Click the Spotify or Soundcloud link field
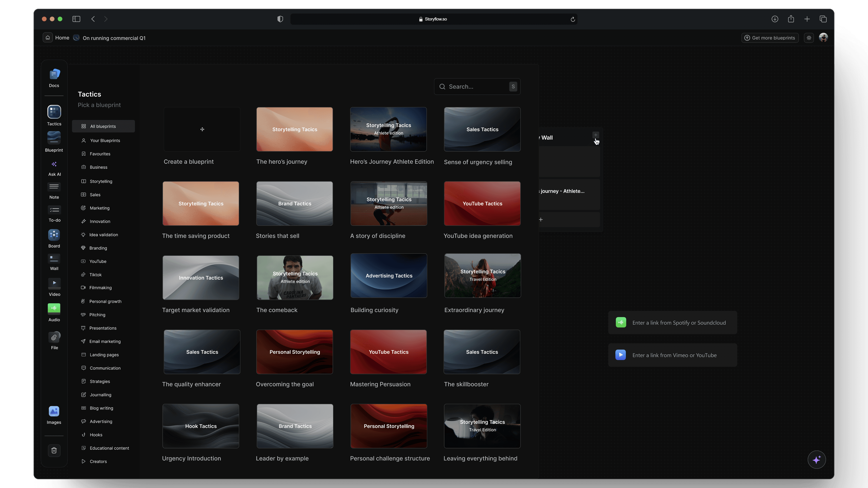The width and height of the screenshot is (868, 488). pyautogui.click(x=673, y=323)
